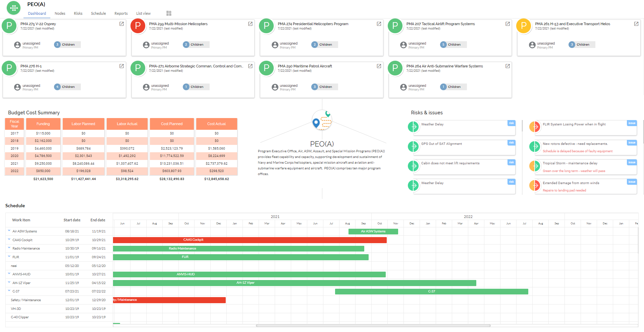This screenshot has width=644, height=332.
Task: Expand the CAAS Cockpit work item
Action: click(9, 239)
